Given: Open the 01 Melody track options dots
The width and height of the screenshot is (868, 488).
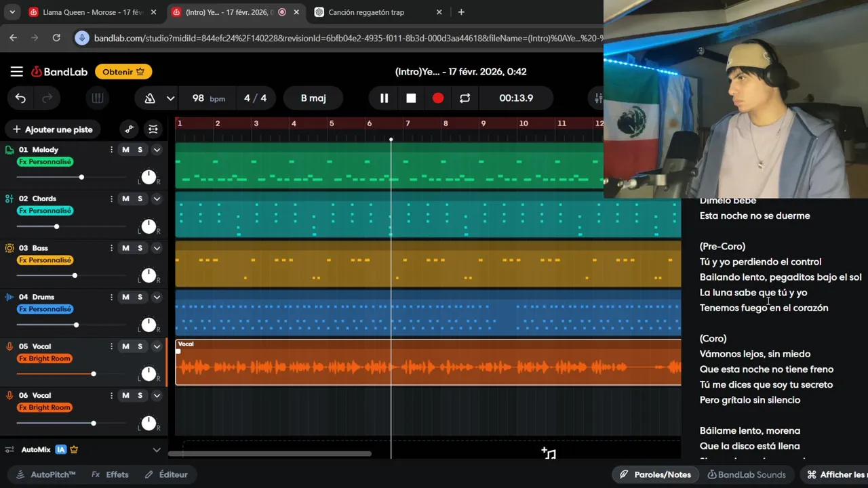Looking at the screenshot, I should point(111,150).
